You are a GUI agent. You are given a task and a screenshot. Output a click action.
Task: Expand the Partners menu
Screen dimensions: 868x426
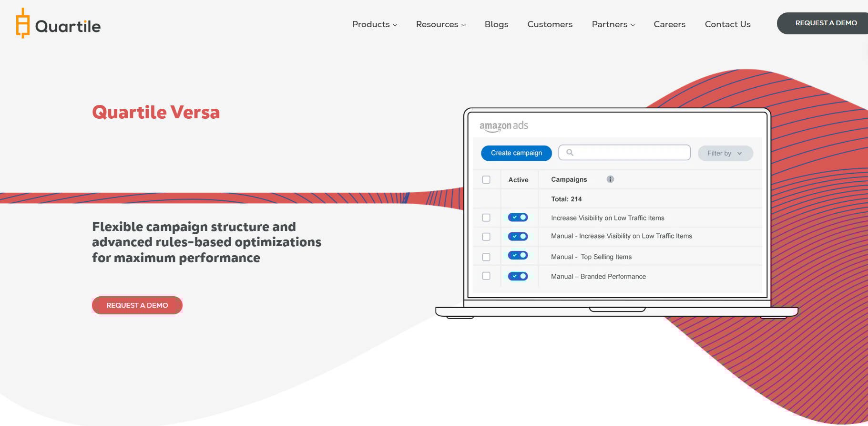click(613, 24)
